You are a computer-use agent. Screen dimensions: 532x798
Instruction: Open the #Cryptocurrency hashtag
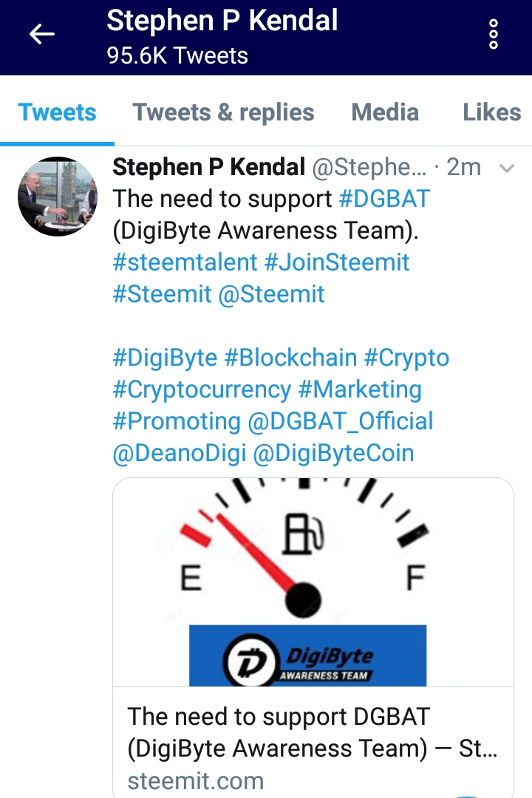coord(202,390)
